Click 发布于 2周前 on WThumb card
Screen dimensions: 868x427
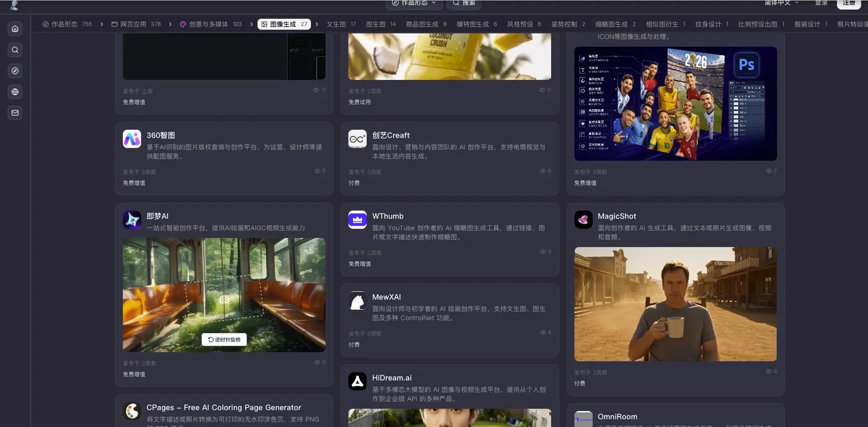(365, 253)
